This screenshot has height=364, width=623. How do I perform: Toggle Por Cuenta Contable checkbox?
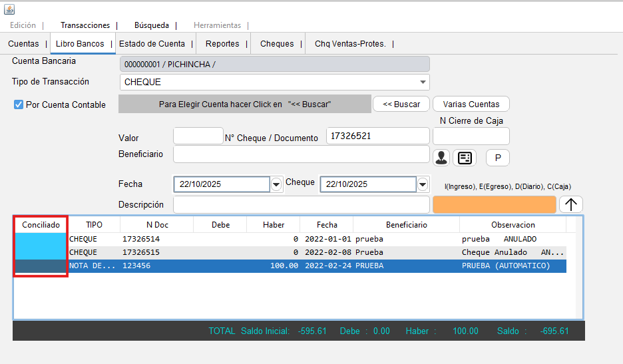point(19,104)
